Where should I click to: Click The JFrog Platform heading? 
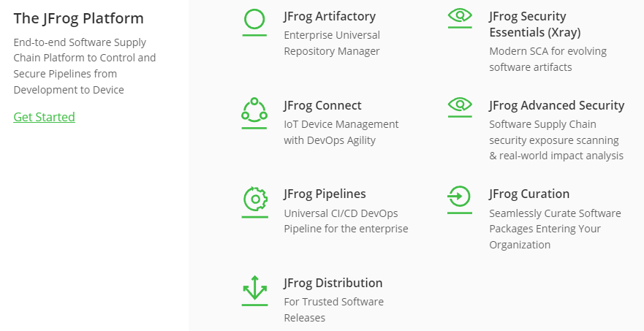(78, 18)
